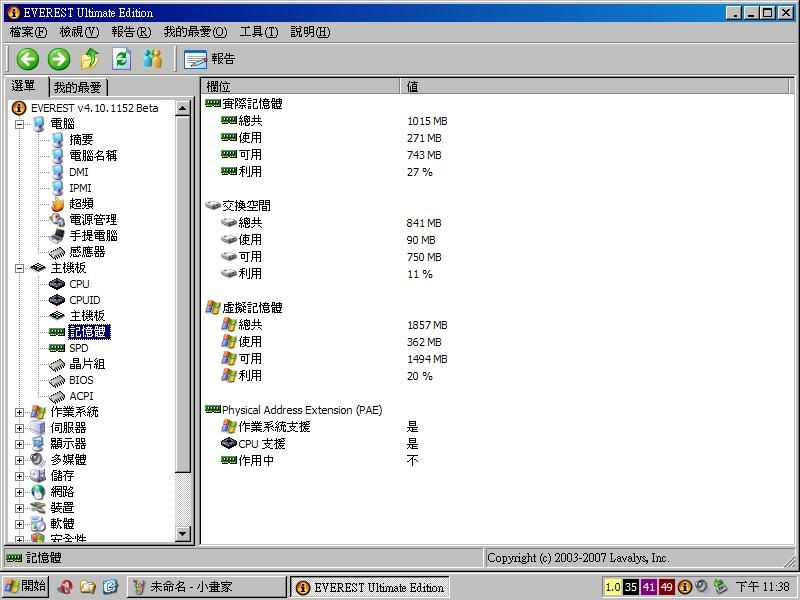Image resolution: width=800 pixels, height=600 pixels.
Task: Refresh the page using the Refresh icon
Action: [x=121, y=59]
